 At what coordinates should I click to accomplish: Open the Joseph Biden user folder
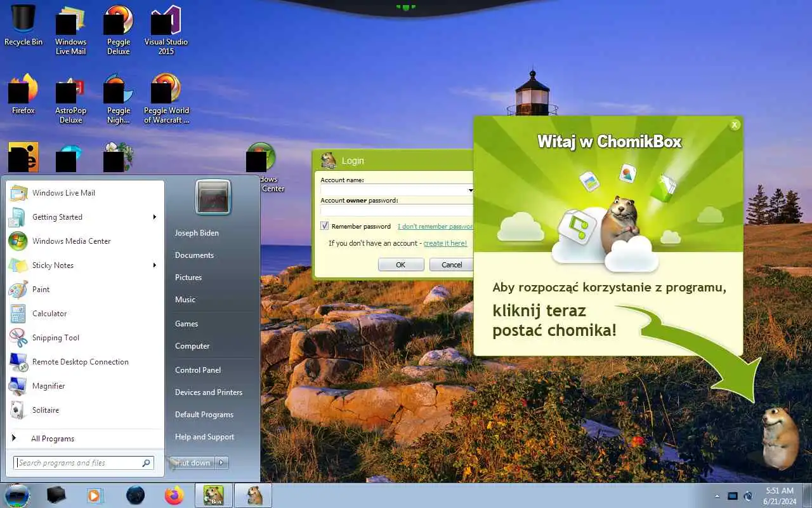(197, 233)
